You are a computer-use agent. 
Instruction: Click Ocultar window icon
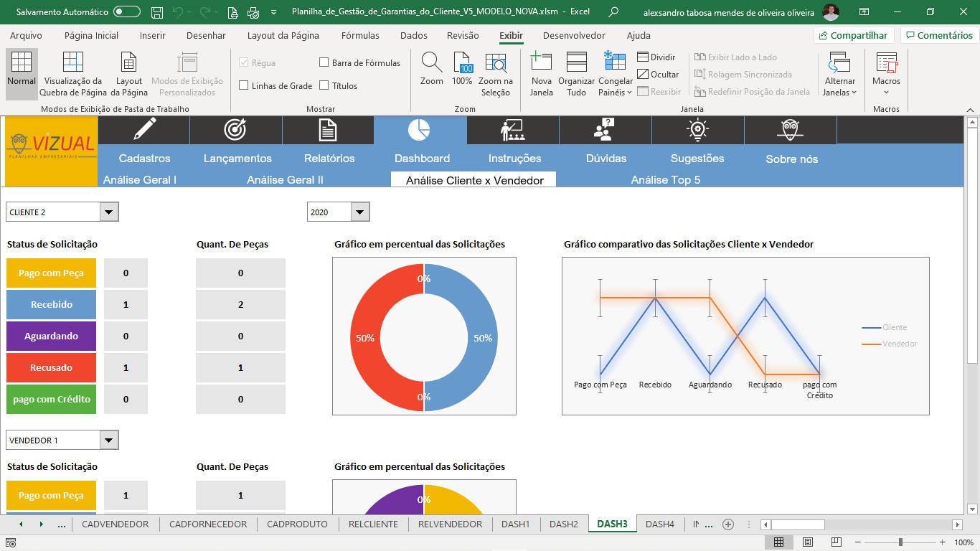[x=643, y=75]
